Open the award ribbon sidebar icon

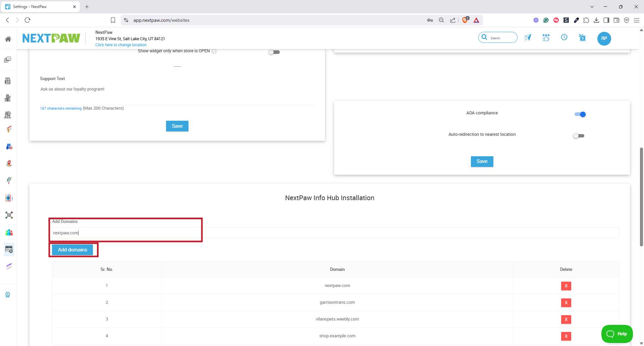8,295
